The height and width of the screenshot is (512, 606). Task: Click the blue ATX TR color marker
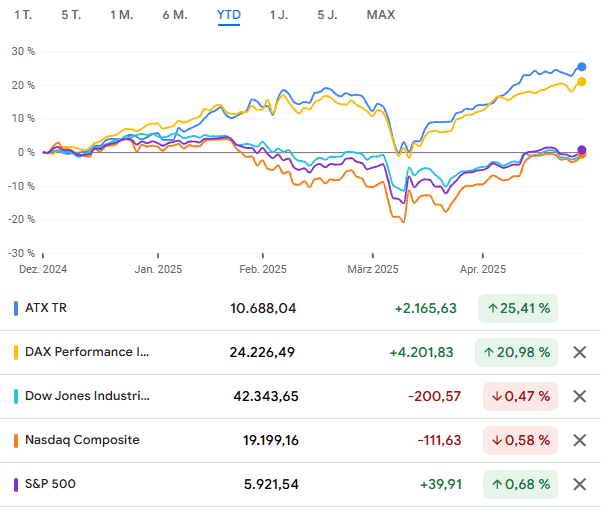tap(16, 309)
